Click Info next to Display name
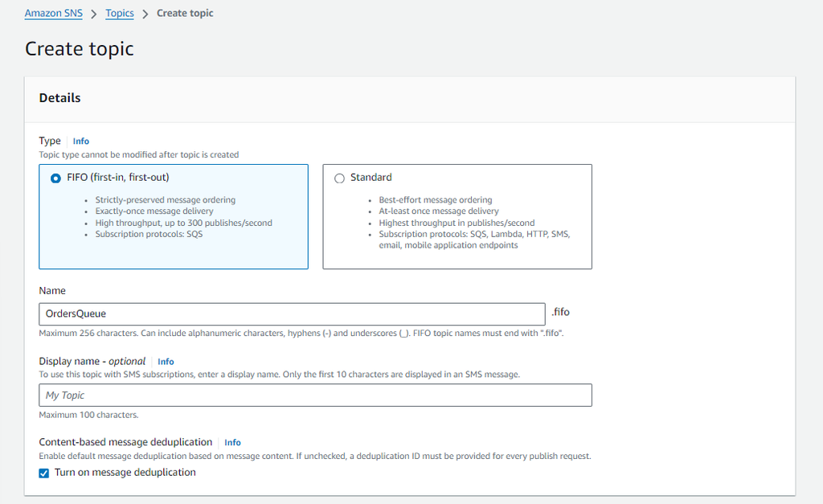This screenshot has width=823, height=504. (166, 361)
